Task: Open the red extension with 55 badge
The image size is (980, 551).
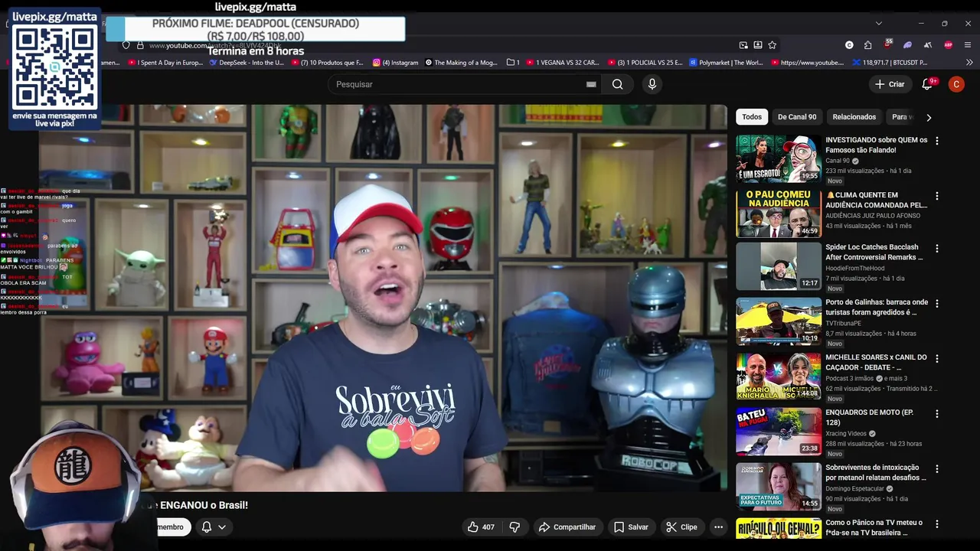Action: click(888, 44)
